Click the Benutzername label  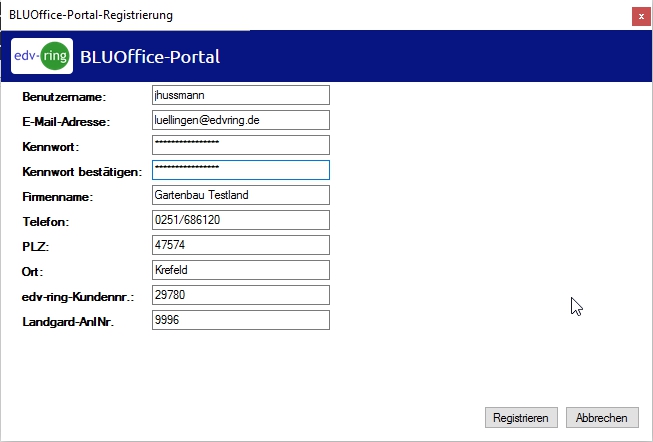(64, 97)
